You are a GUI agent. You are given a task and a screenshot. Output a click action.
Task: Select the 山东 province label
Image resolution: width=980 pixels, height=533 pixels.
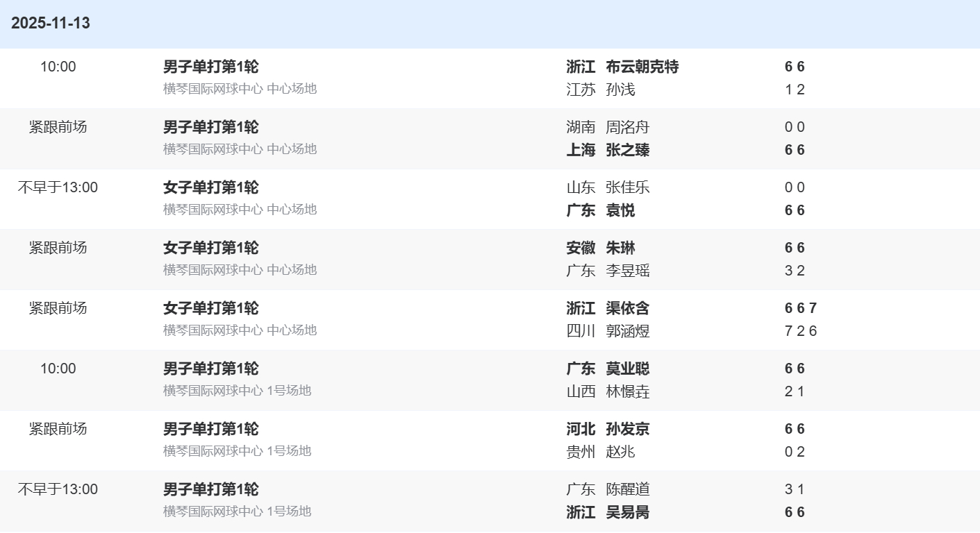pos(581,187)
